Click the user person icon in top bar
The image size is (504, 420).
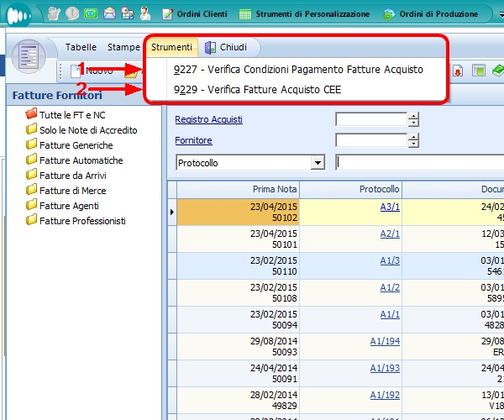coord(145,13)
